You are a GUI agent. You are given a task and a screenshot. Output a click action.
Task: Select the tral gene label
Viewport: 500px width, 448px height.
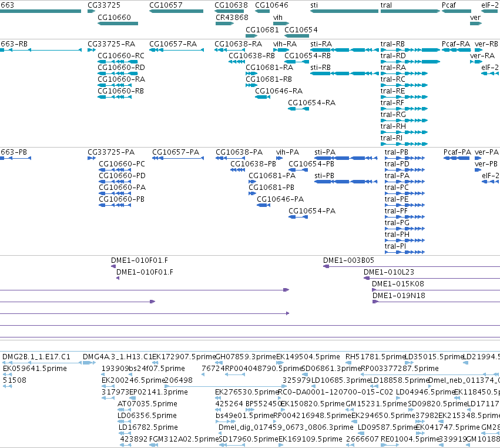point(386,5)
